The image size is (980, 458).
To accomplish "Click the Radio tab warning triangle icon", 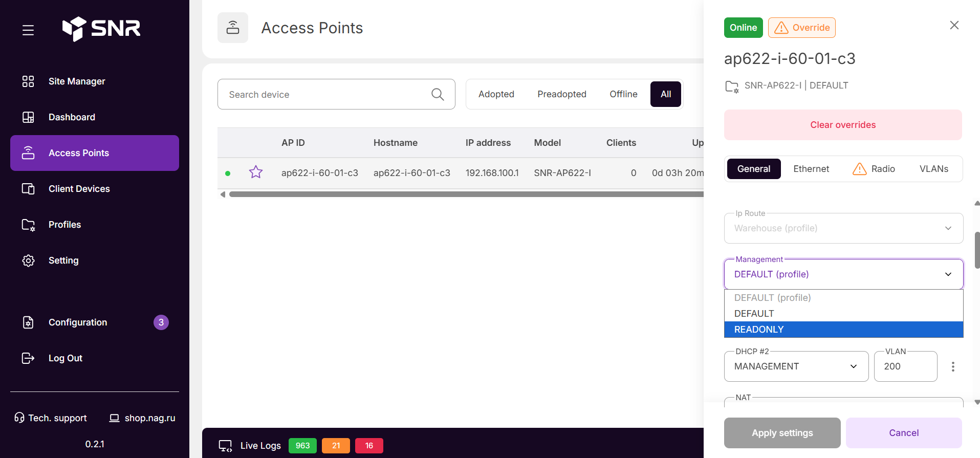I will click(x=860, y=169).
